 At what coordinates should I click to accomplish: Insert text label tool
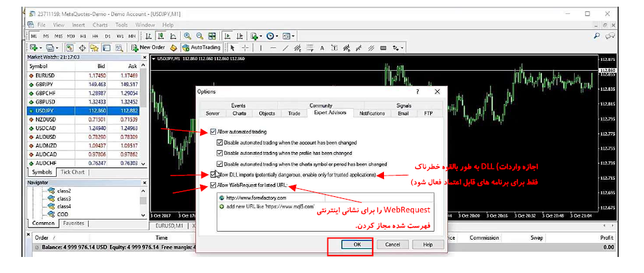[334, 47]
